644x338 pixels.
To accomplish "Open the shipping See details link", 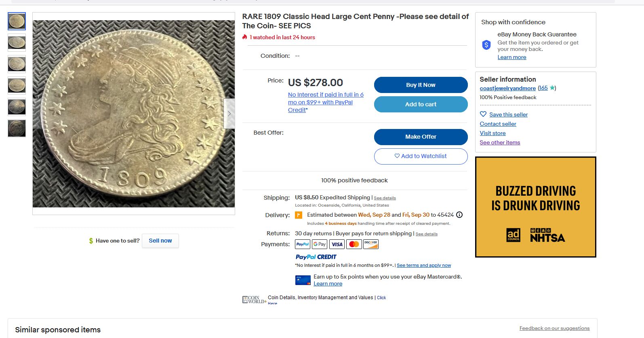I will 385,198.
